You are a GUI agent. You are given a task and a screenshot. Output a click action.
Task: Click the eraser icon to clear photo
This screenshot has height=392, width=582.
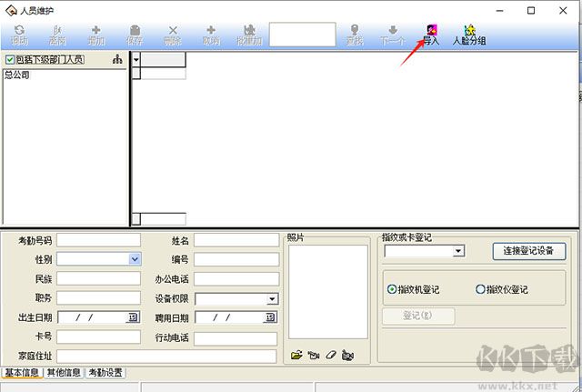coord(331,356)
